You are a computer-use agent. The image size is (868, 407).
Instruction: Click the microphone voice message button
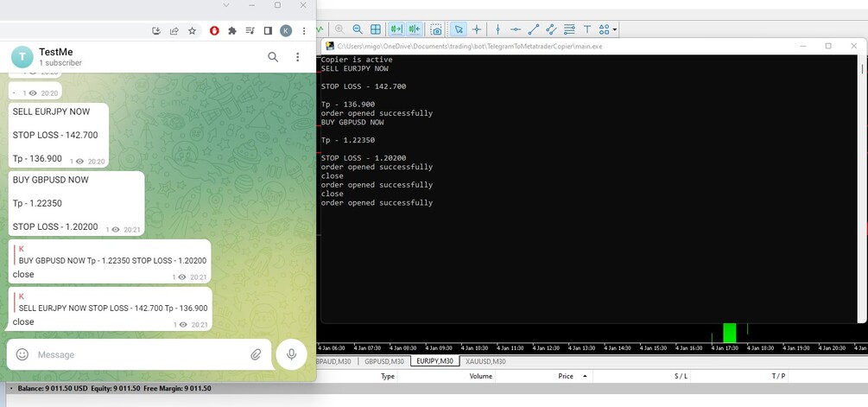tap(291, 354)
